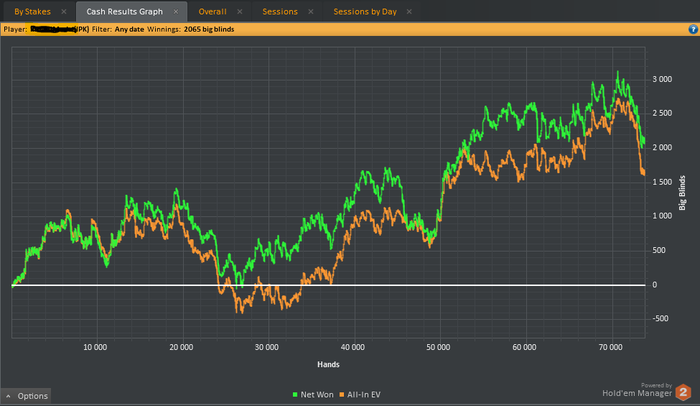This screenshot has width=700, height=406.
Task: Click the All-In EV legend label
Action: (x=364, y=395)
